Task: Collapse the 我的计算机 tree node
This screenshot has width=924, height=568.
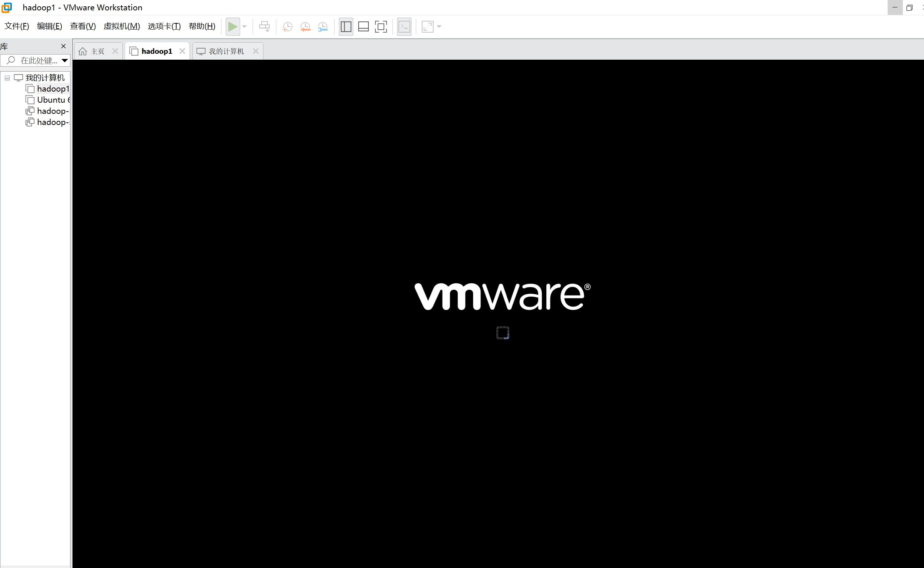Action: [7, 78]
